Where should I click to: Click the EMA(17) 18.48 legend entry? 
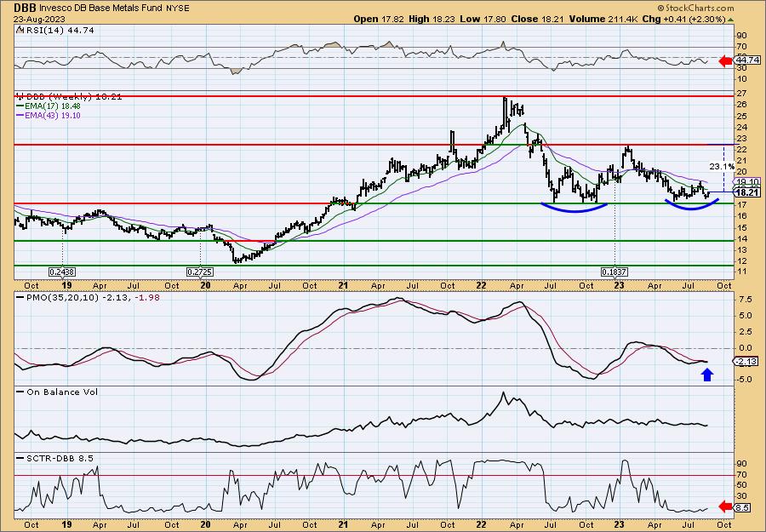tap(54, 106)
